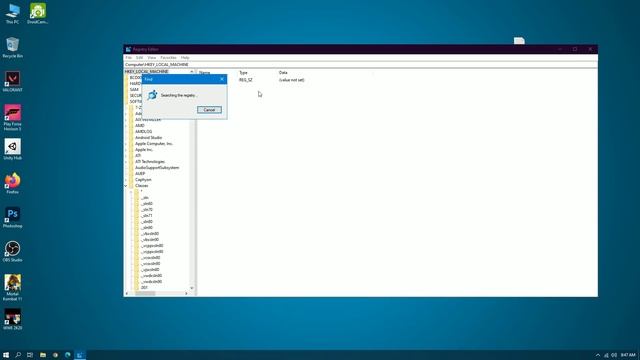Screen dimensions: 640x360
Task: Launch Play Forza Horizon 3 shortcut
Action: click(x=12, y=118)
